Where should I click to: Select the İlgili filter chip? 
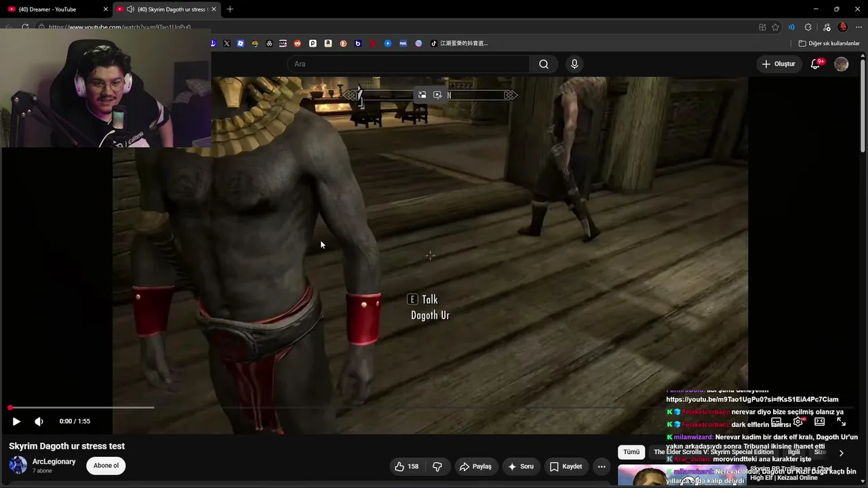click(x=794, y=452)
